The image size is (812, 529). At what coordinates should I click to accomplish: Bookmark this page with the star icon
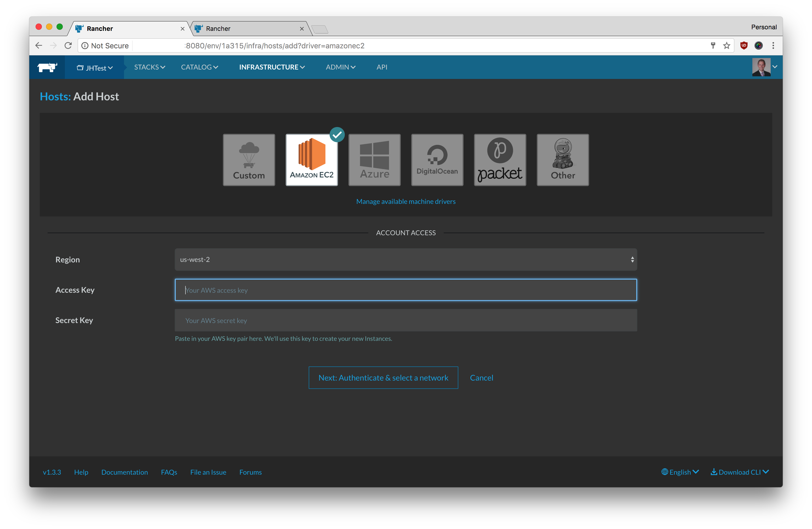[x=727, y=45]
